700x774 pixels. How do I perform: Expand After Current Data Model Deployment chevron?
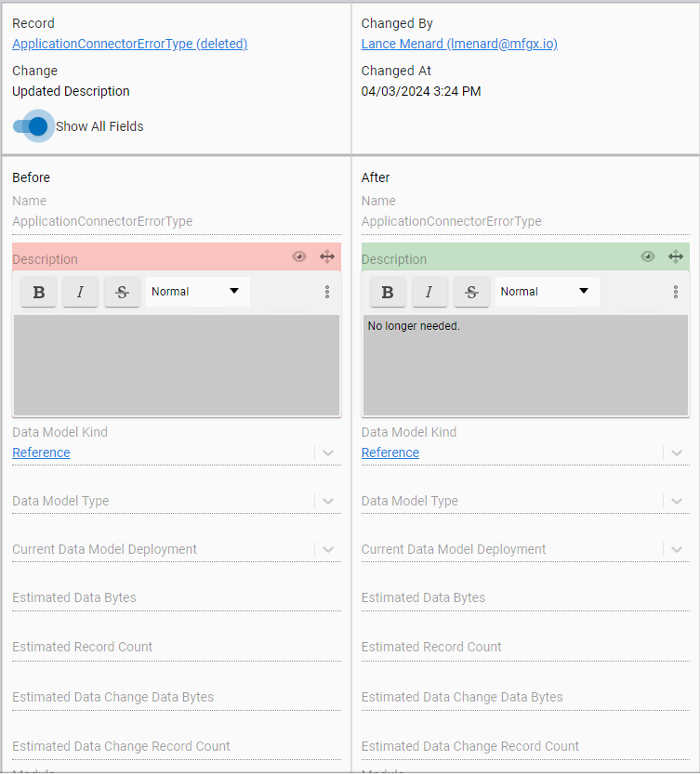pyautogui.click(x=677, y=549)
